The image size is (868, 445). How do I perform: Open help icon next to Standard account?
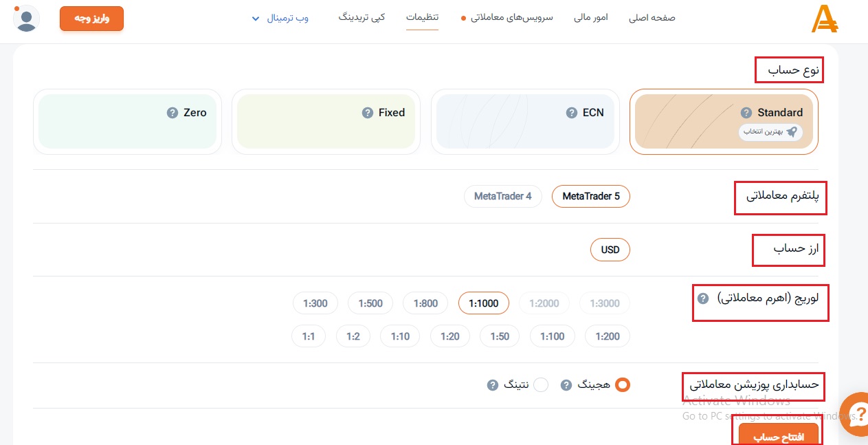(x=746, y=113)
